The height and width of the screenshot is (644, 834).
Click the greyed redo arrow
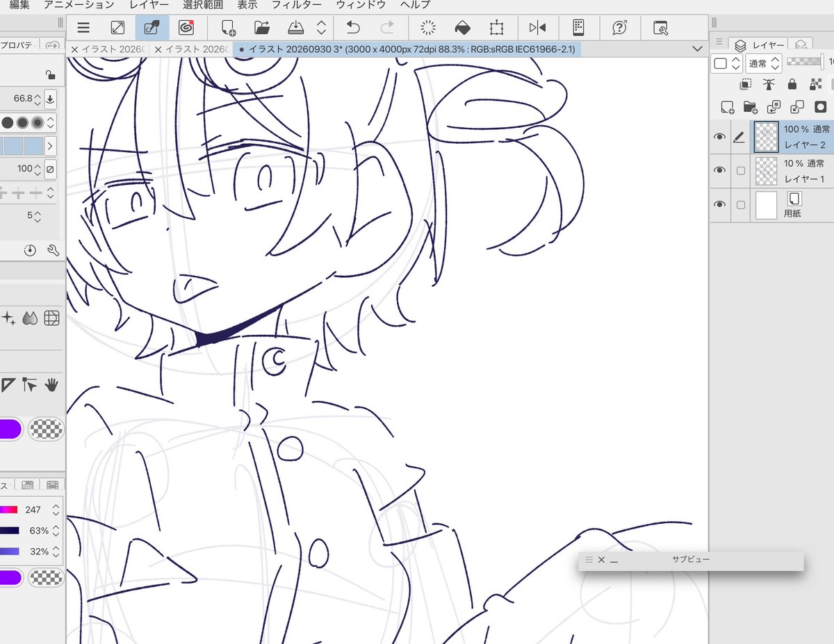(387, 28)
